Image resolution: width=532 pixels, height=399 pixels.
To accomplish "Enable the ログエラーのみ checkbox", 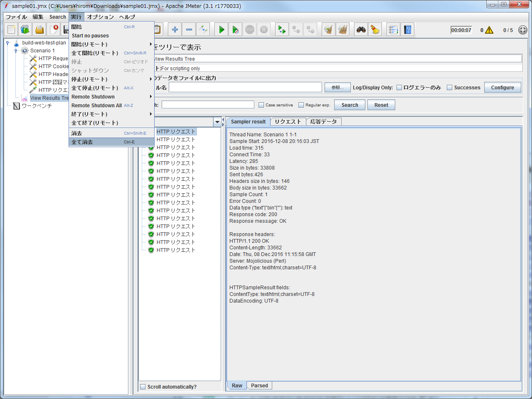I will point(399,88).
